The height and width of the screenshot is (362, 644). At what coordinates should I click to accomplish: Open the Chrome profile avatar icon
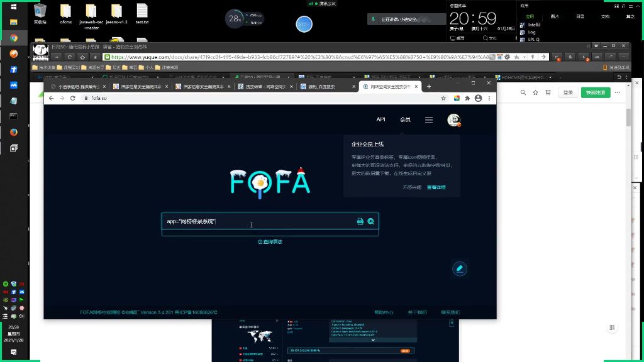[x=478, y=98]
